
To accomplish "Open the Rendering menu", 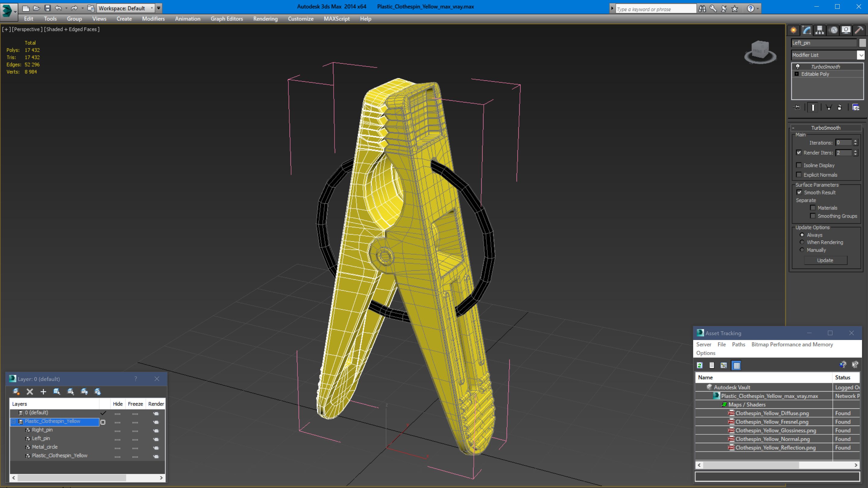I will pos(265,19).
